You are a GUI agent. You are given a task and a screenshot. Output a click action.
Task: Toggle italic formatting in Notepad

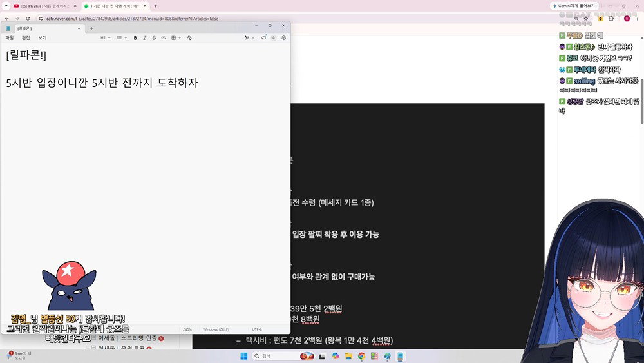pos(144,38)
